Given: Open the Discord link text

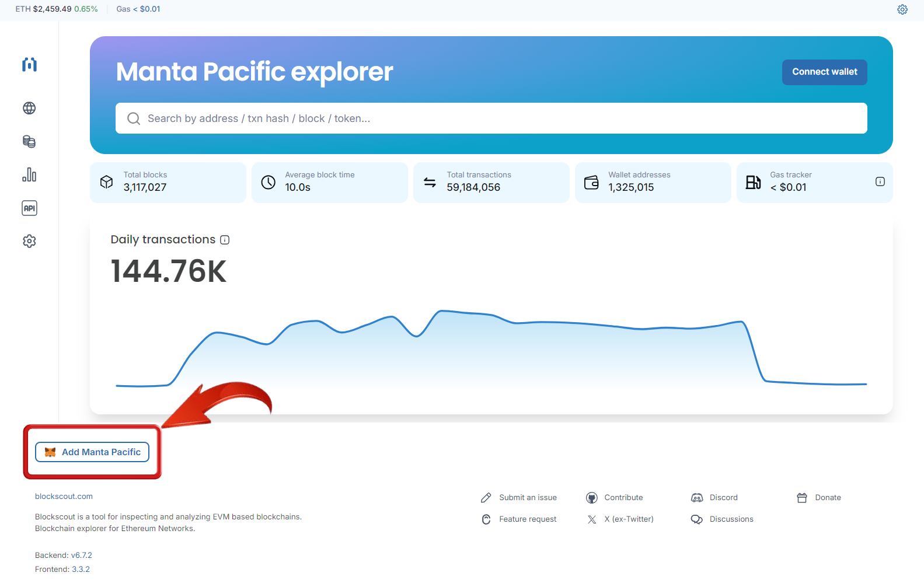Looking at the screenshot, I should 724,498.
